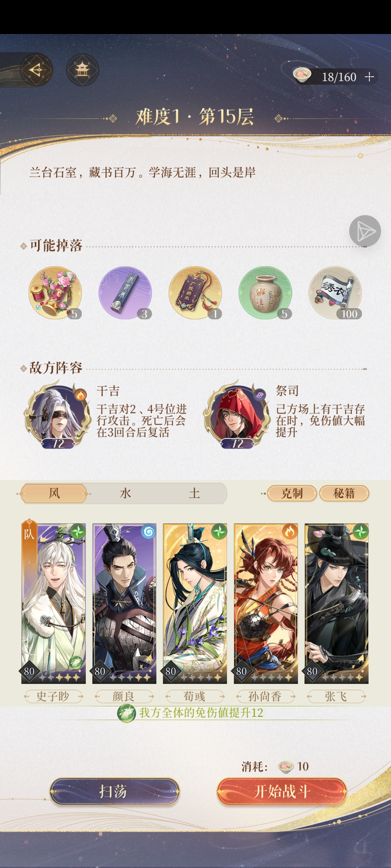Select the 孙尚香 character card
Viewport: 391px width, 868px height.
[266, 604]
